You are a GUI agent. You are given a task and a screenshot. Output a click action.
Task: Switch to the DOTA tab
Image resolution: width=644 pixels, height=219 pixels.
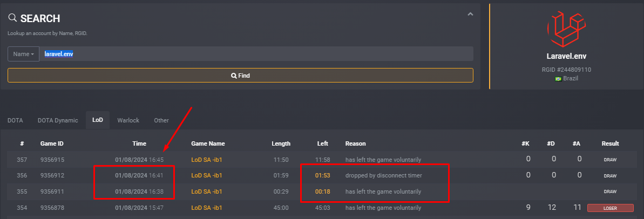coord(15,120)
